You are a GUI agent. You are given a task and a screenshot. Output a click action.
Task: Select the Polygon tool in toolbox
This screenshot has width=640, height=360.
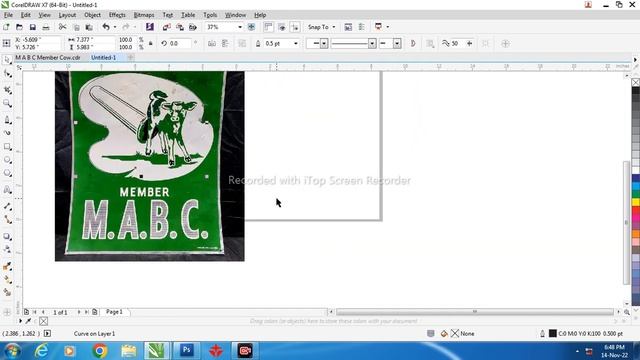[x=7, y=173]
